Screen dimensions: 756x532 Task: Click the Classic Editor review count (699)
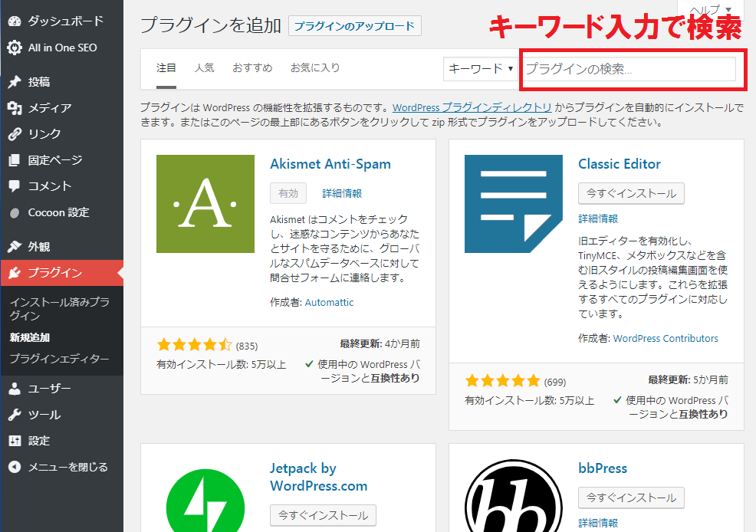point(555,382)
